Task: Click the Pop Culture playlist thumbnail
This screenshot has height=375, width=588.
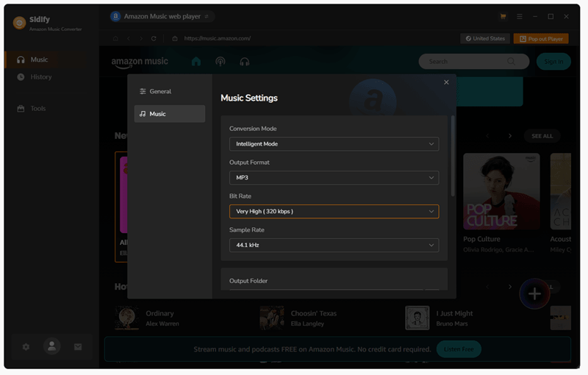Action: pyautogui.click(x=501, y=191)
